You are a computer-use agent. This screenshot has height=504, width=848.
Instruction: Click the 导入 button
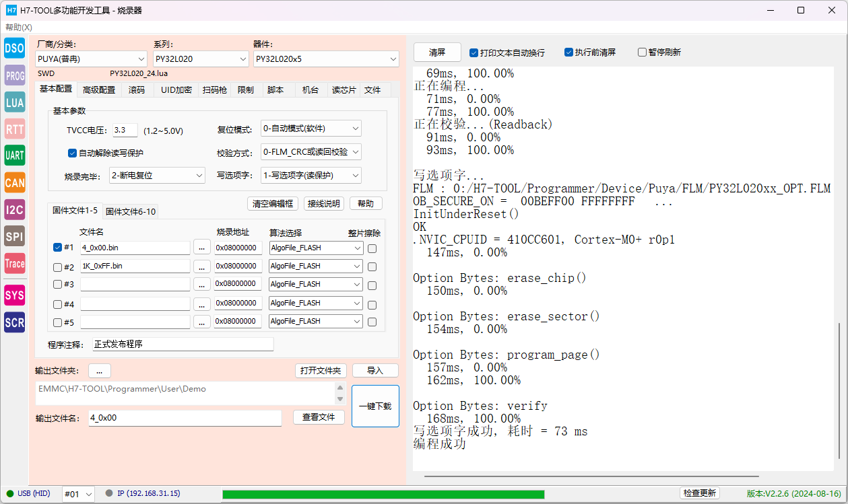coord(375,371)
